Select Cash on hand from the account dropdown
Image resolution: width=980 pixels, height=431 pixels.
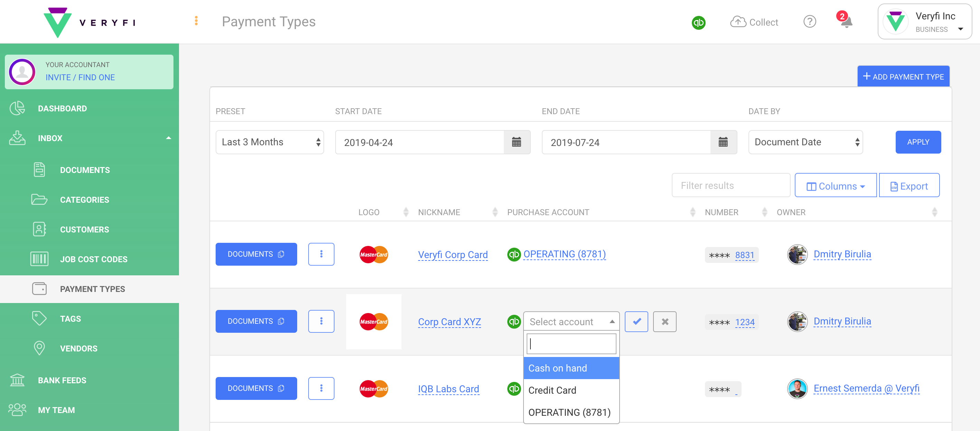(571, 368)
